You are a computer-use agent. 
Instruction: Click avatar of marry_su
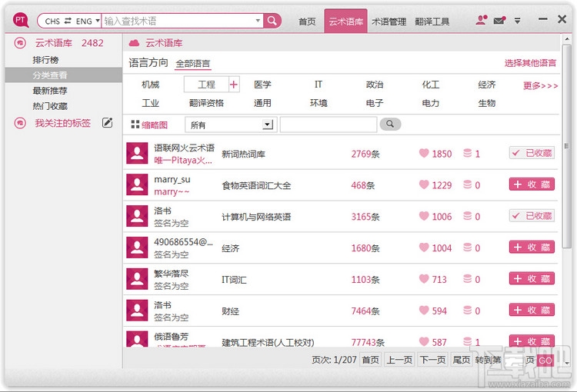[137, 184]
